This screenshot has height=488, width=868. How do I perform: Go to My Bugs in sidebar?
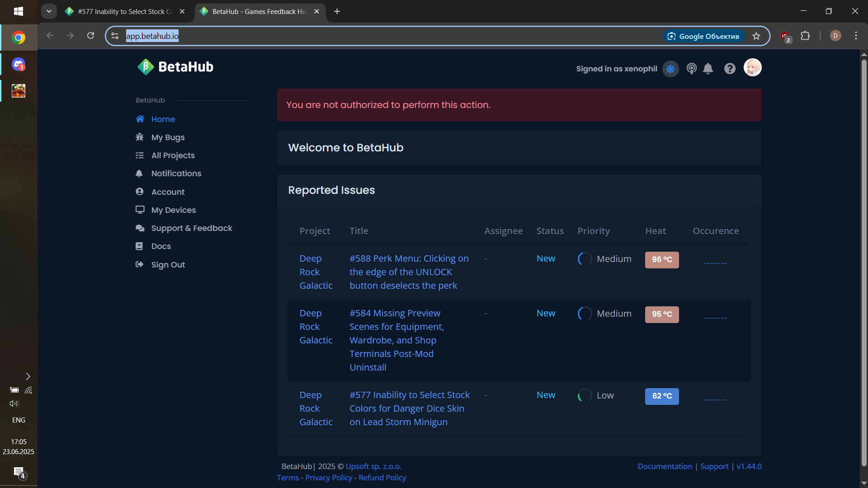(x=168, y=137)
